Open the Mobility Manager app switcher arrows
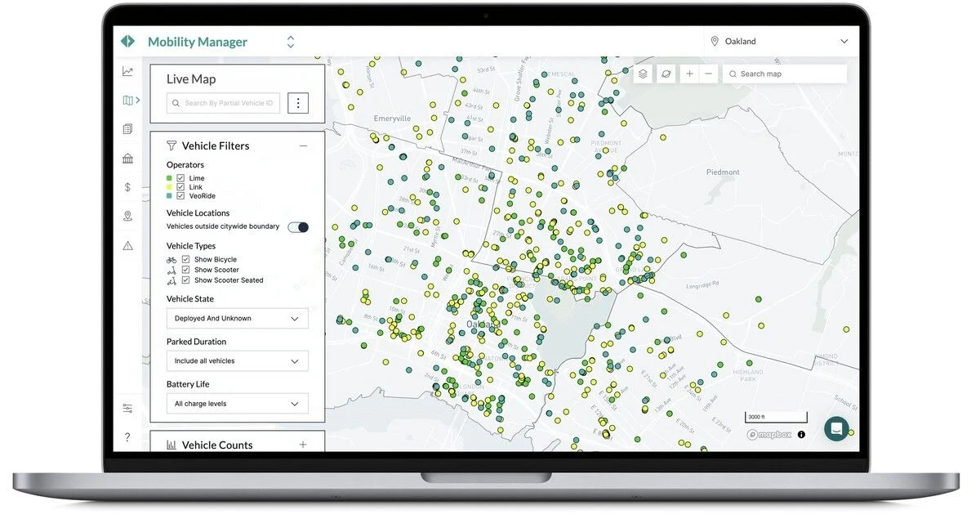 pos(291,42)
